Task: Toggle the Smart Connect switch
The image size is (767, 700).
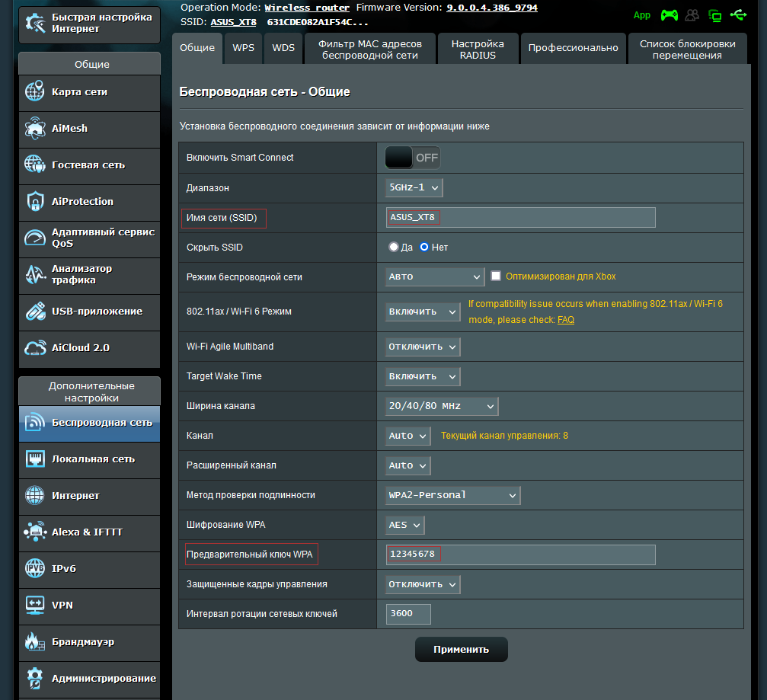Action: tap(412, 158)
